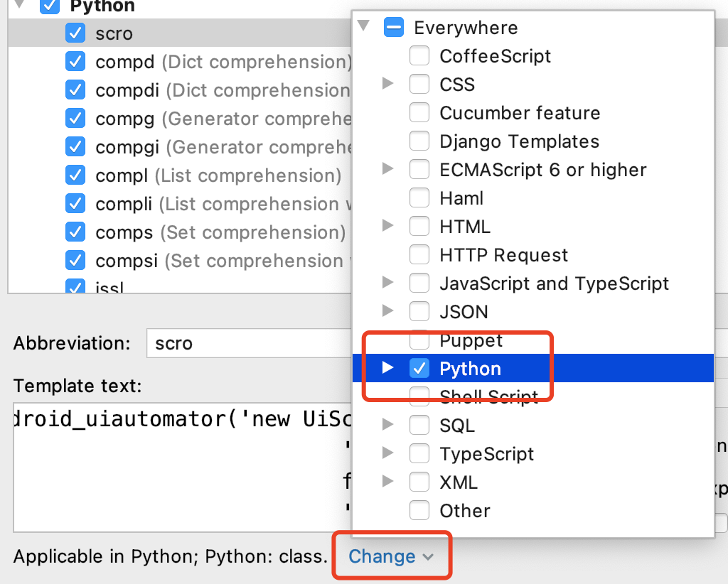Open the Change contexts dropdown link
Screen dimensions: 728x584
(x=390, y=556)
